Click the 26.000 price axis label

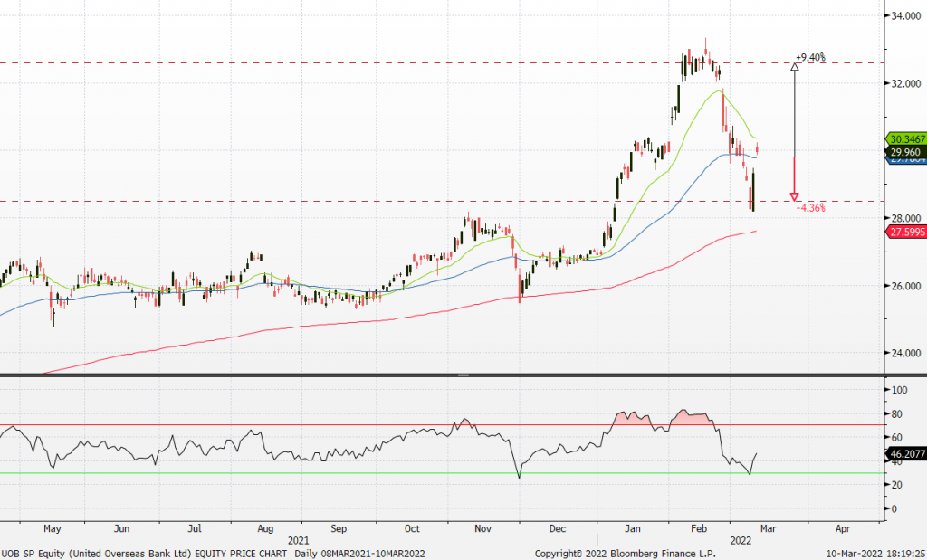pos(905,286)
